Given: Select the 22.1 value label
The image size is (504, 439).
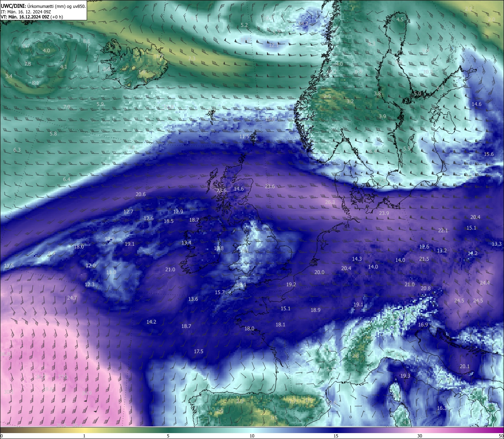Looking at the screenshot, I should pyautogui.click(x=443, y=231).
